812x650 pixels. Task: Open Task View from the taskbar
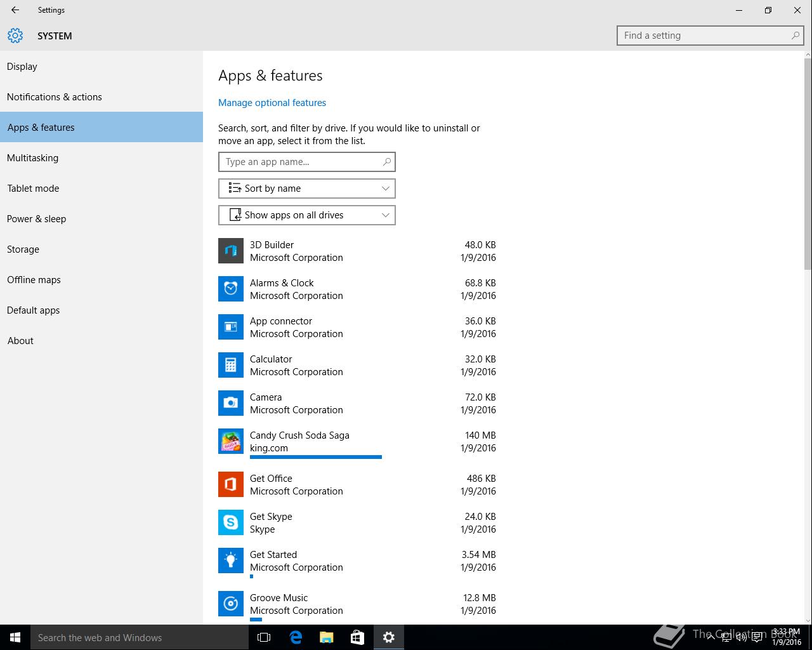(x=264, y=637)
